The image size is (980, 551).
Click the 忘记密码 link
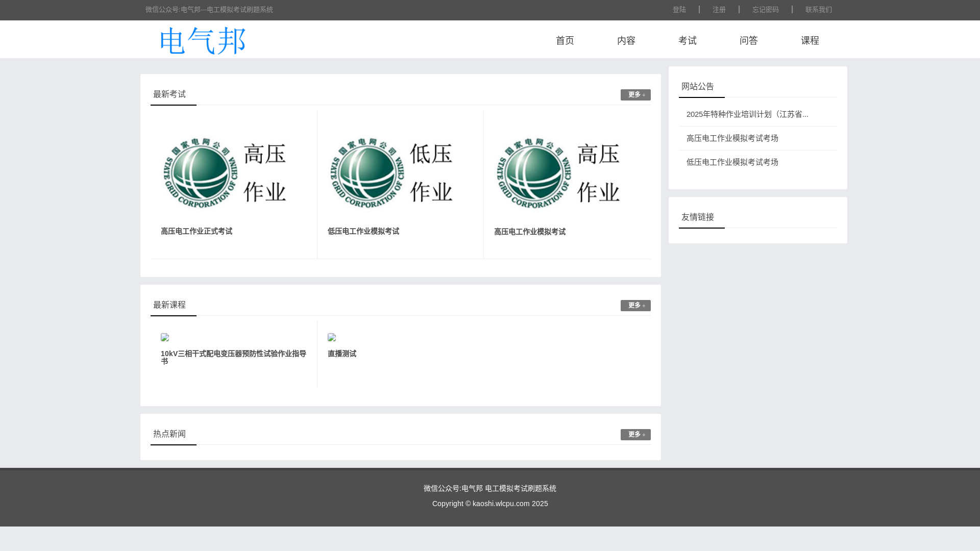pos(766,10)
